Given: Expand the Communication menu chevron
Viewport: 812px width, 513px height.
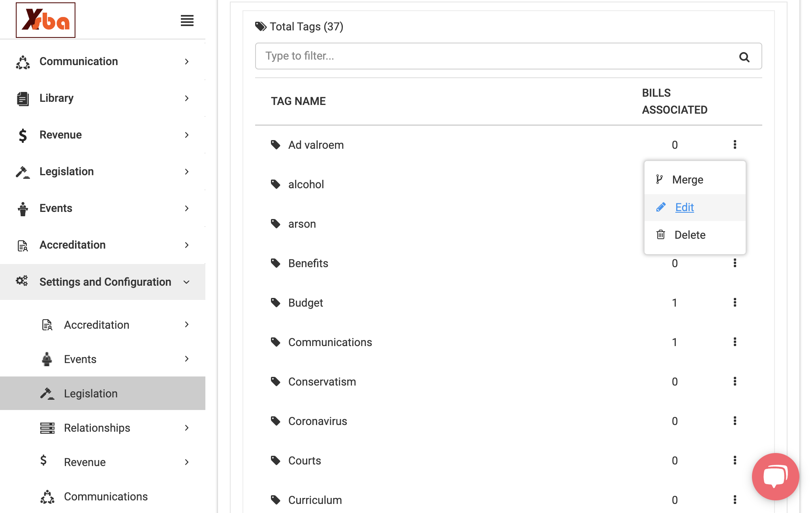Looking at the screenshot, I should [x=187, y=62].
